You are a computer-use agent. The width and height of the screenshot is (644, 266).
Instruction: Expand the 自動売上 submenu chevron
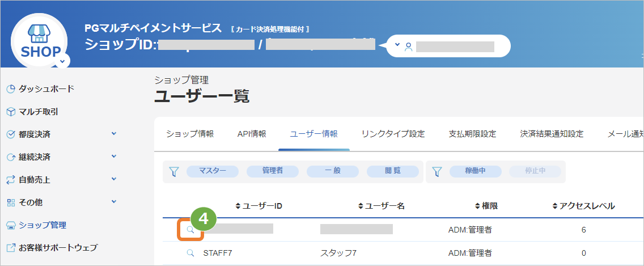click(x=114, y=179)
